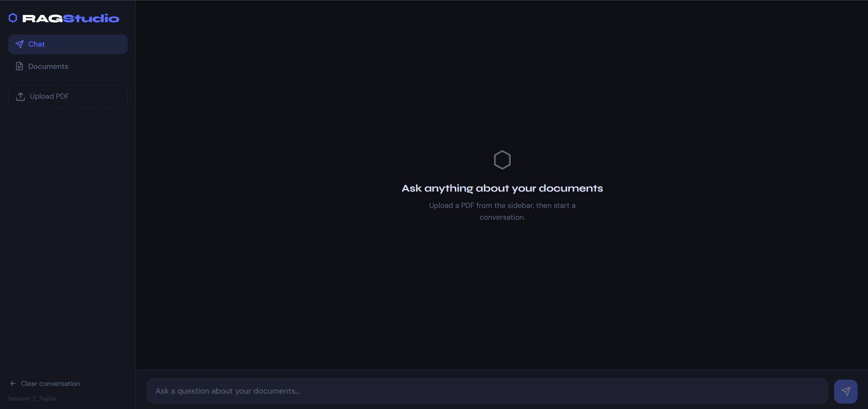This screenshot has height=409, width=868.
Task: Click the Chat paper-plane icon
Action: (x=19, y=44)
